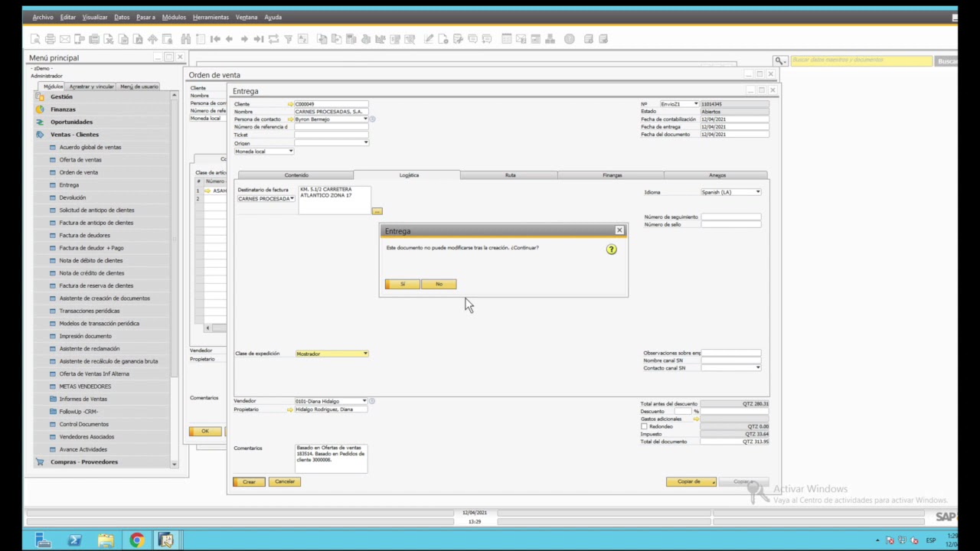Expand the Contacto canal SN dropdown
The image size is (980, 551).
pos(758,368)
